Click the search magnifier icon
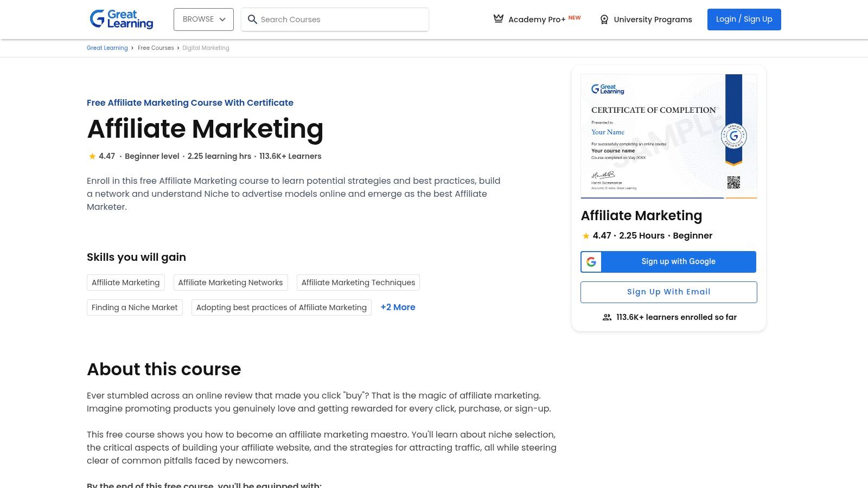Viewport: 868px width, 488px height. coord(253,20)
